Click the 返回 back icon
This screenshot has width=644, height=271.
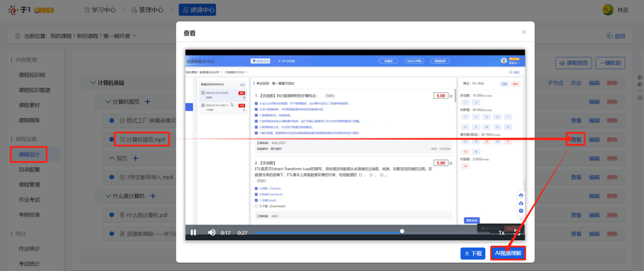pos(616,36)
